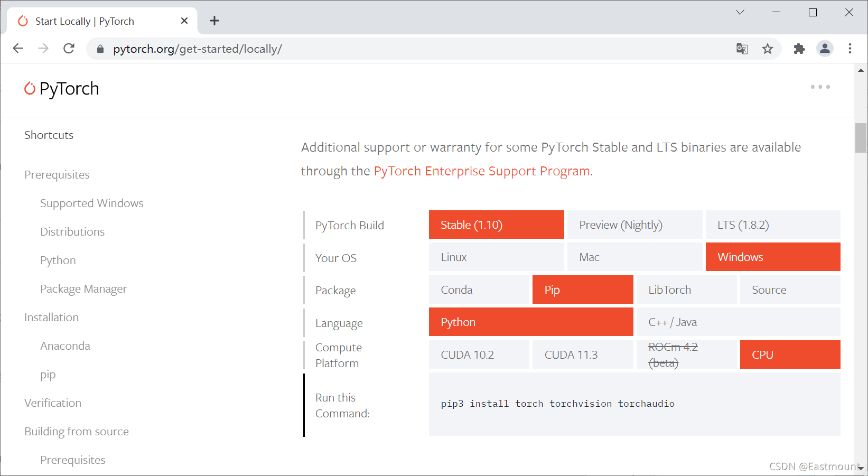Choose CUDA 10.2 compute platform
Screen dimensions: 868x476
tap(479, 354)
